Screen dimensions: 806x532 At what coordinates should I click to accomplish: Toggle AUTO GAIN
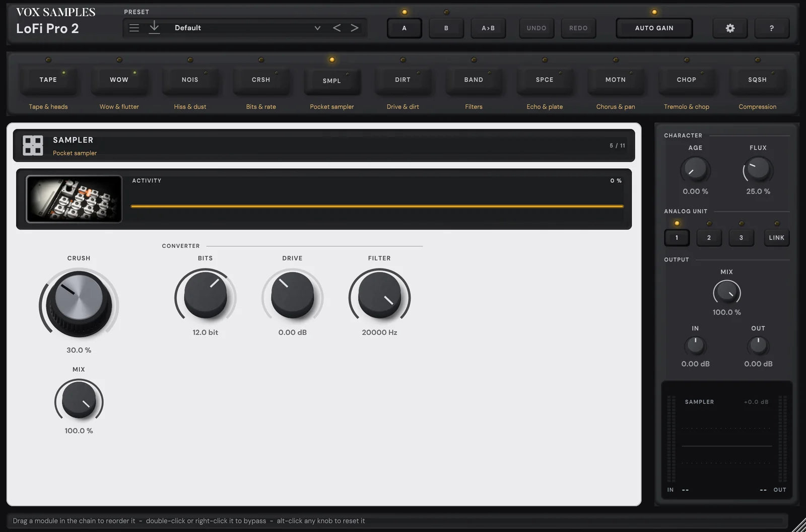pos(654,28)
